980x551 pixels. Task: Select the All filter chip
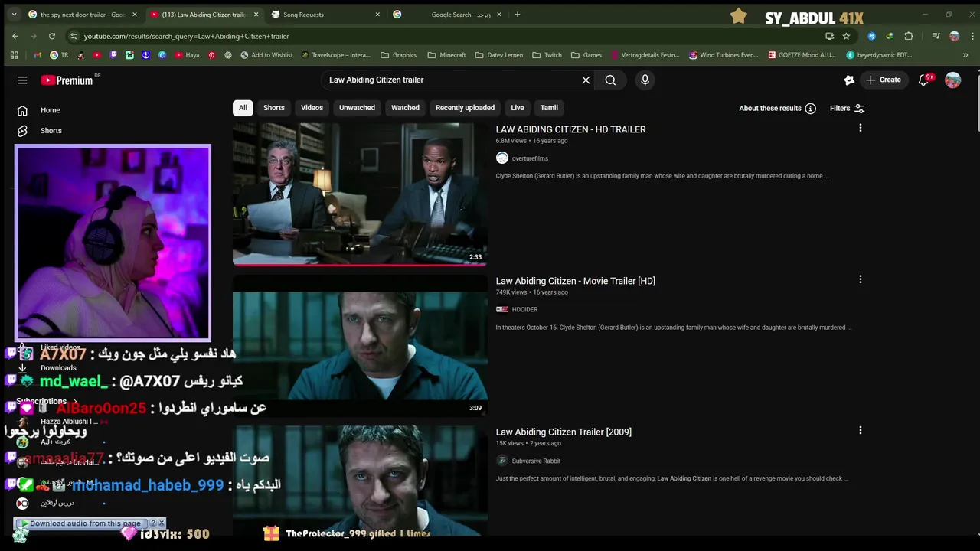[243, 108]
